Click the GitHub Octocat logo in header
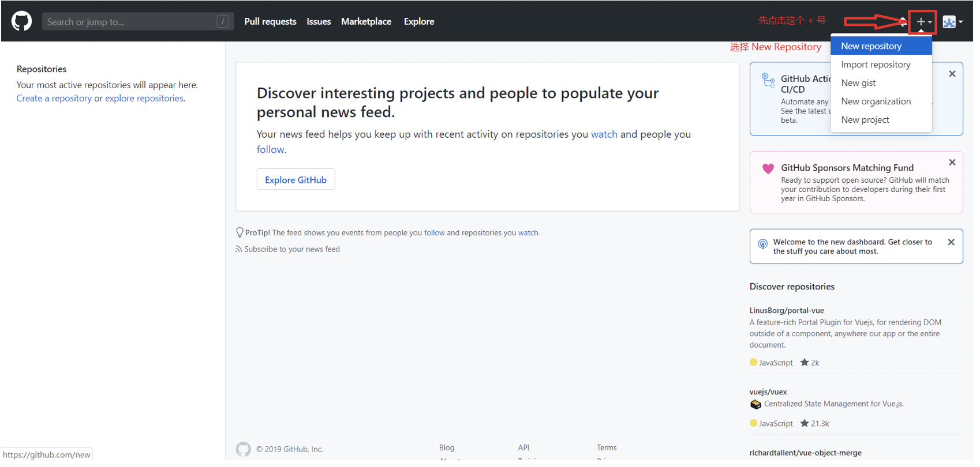 click(22, 21)
